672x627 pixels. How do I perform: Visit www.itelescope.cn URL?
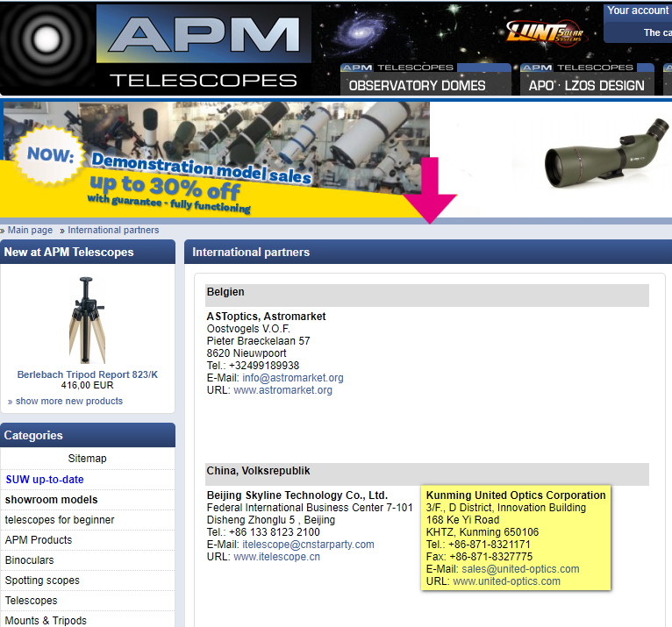277,557
